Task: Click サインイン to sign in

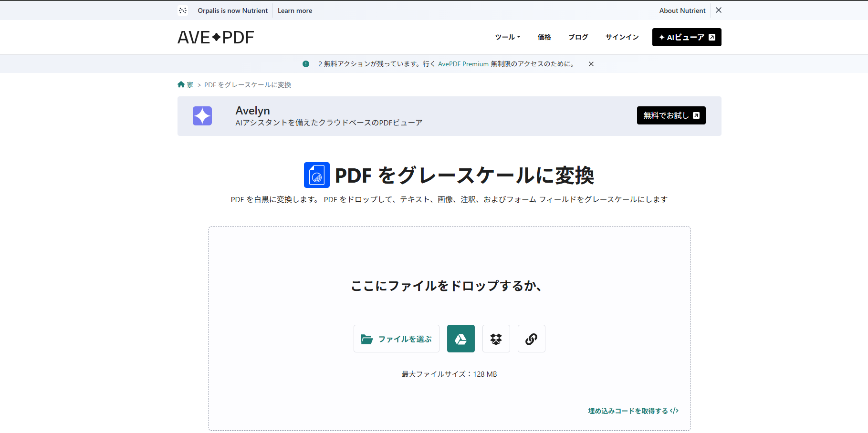Action: 622,37
